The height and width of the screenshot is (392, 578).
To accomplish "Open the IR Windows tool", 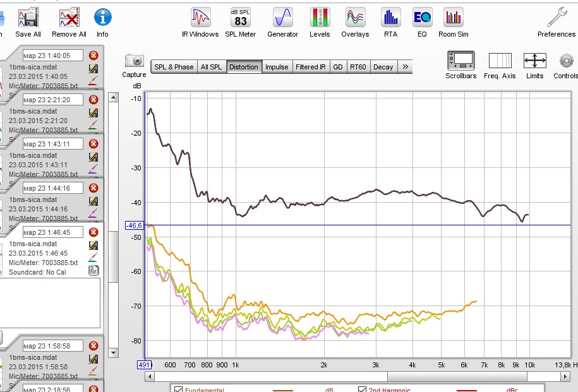I will pos(200,17).
